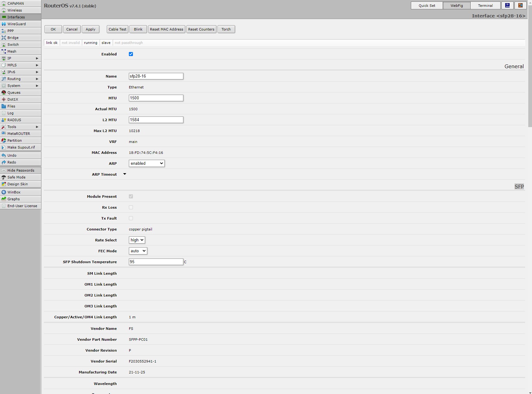Click the WinBox download icon

click(x=4, y=192)
